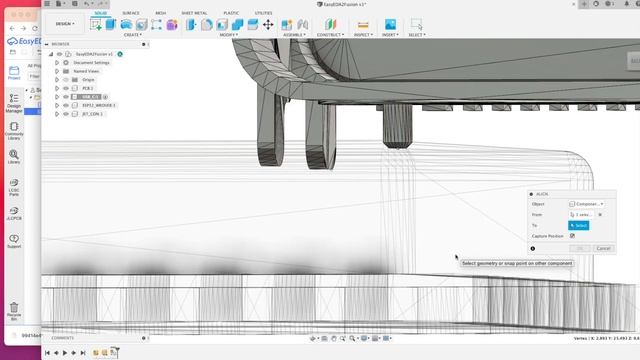
Task: Select the Measure tool under Inspect
Action: 363,25
